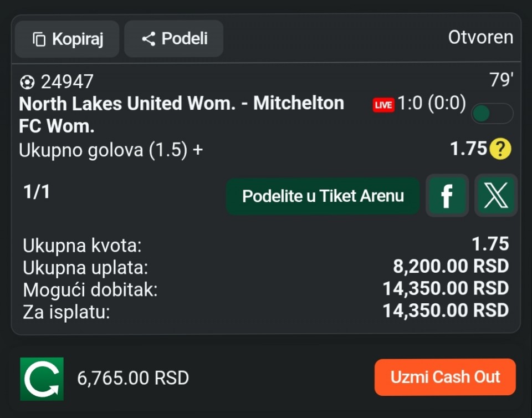Click the 6,765.00 RSD cash out amount
The height and width of the screenshot is (418, 532).
pyautogui.click(x=133, y=378)
